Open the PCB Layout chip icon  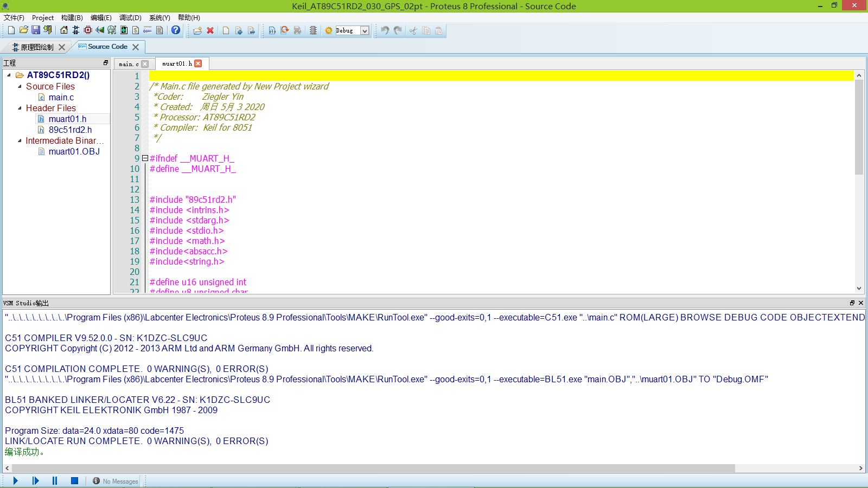click(88, 30)
